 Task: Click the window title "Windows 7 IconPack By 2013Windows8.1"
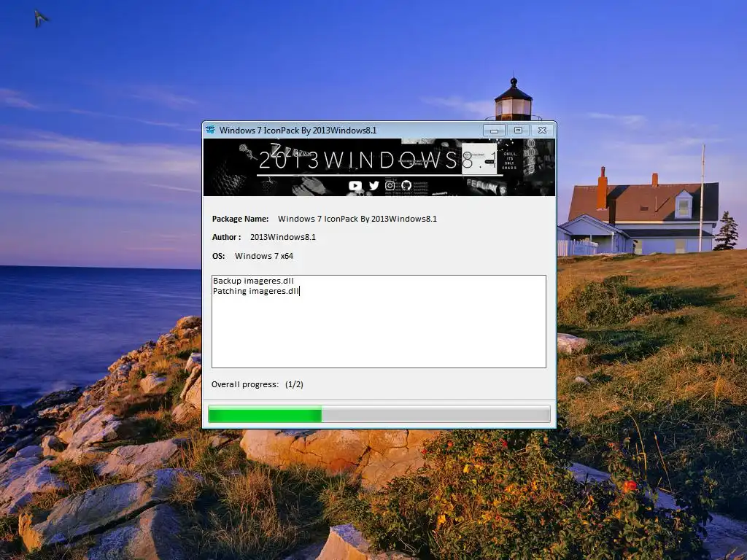[298, 130]
